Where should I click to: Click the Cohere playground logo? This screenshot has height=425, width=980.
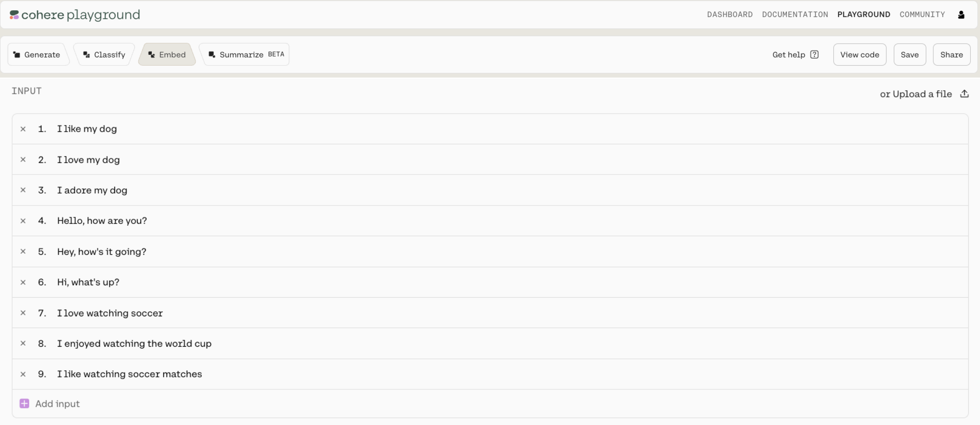point(75,14)
